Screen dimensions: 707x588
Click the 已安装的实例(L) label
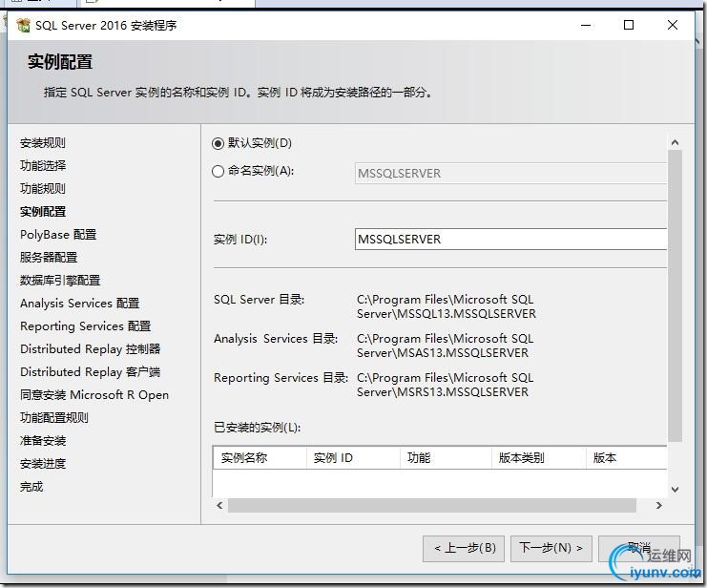click(x=257, y=428)
